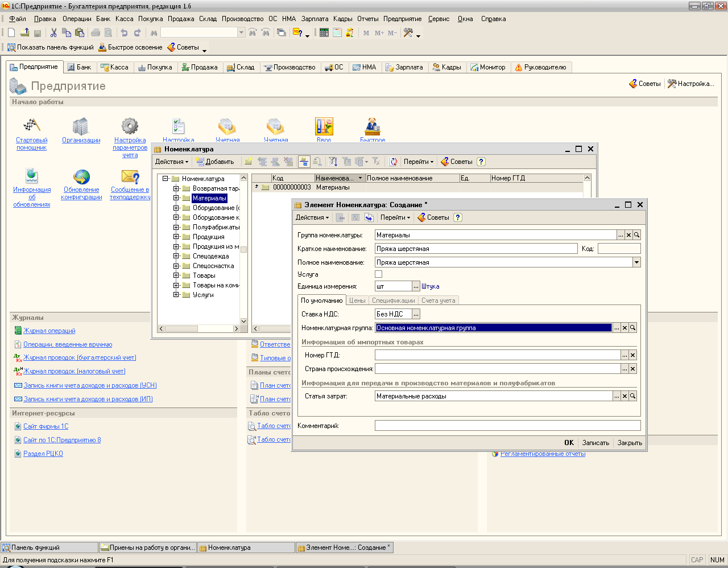Expand the Материалы folder in tree

[176, 198]
